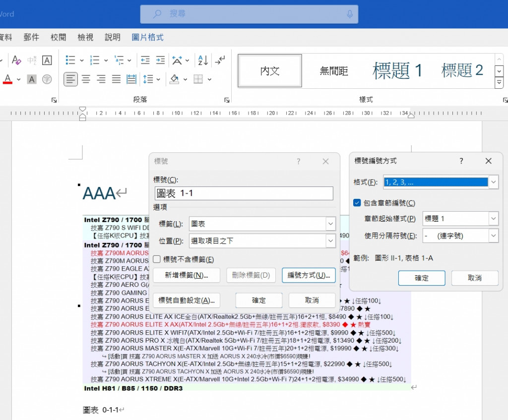
Task: Decrease paragraph indent
Action: click(x=145, y=60)
